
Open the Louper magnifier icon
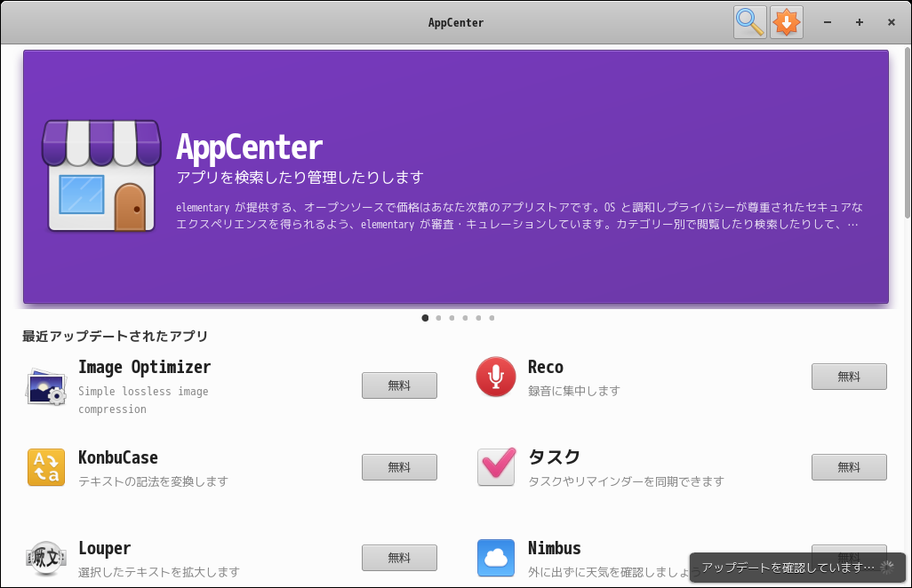(45, 558)
